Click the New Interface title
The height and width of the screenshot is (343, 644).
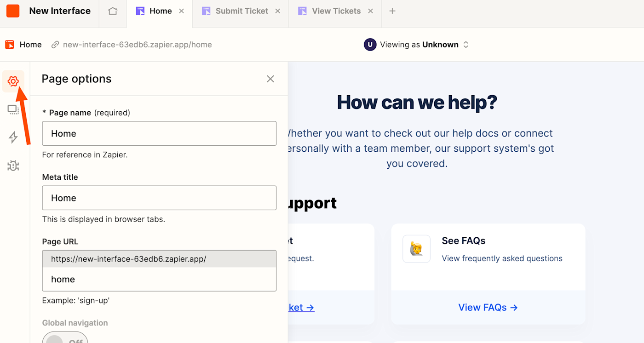click(x=60, y=11)
